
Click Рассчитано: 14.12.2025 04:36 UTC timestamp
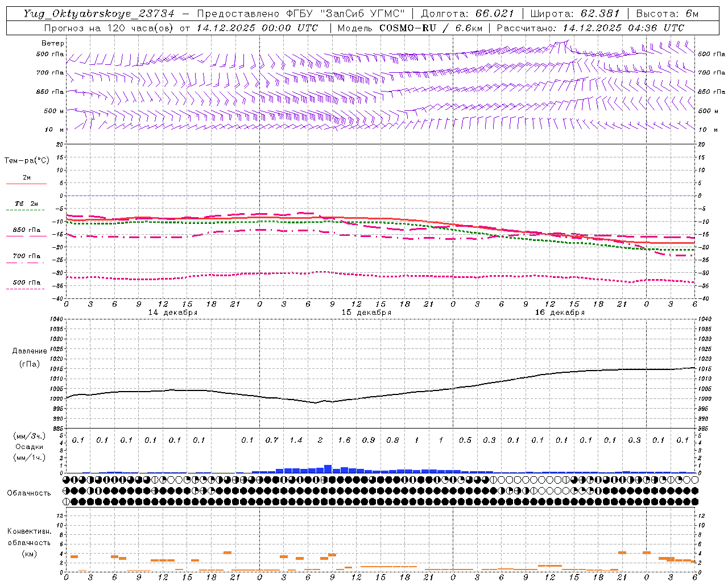[590, 28]
